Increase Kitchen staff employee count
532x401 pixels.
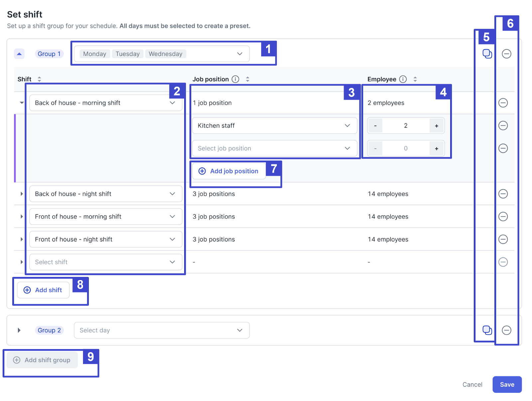point(437,126)
